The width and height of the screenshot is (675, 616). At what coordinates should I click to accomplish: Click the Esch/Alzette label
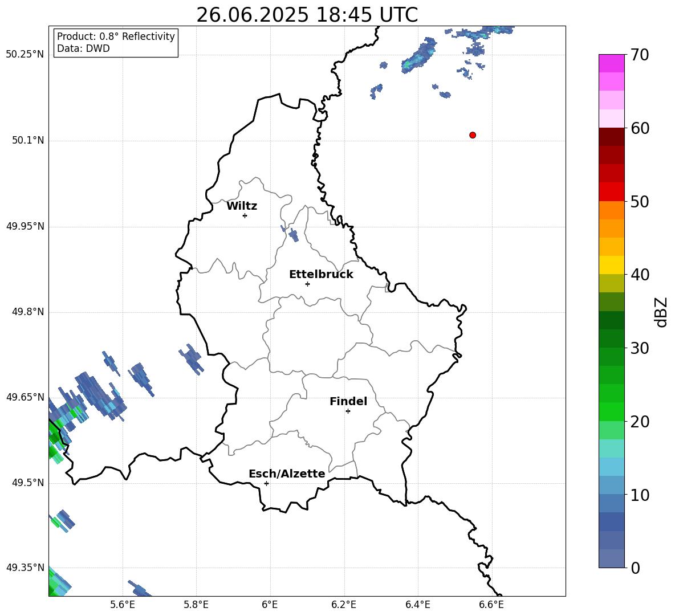pos(287,474)
